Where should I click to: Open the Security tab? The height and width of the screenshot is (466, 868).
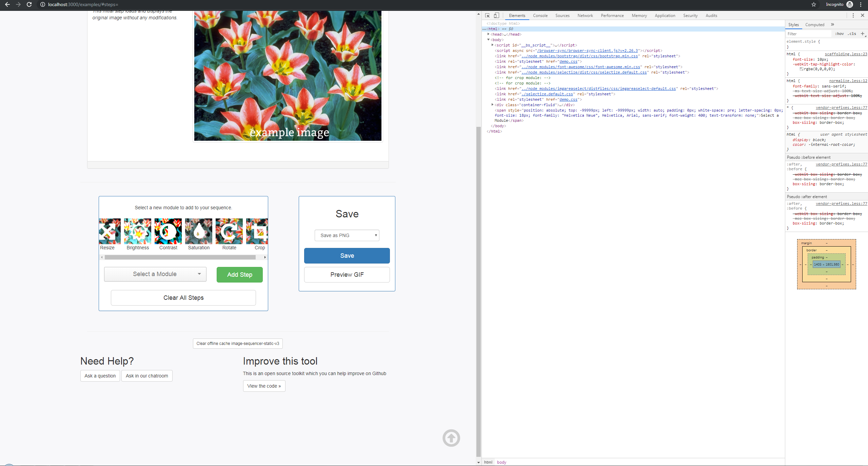click(x=690, y=16)
